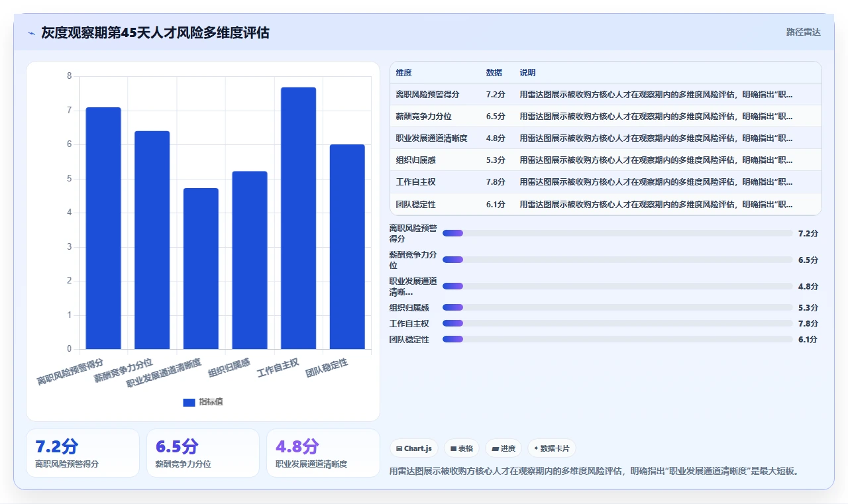The height and width of the screenshot is (504, 848).
Task: Click the blue 指标值 legend swatch
Action: 189,402
